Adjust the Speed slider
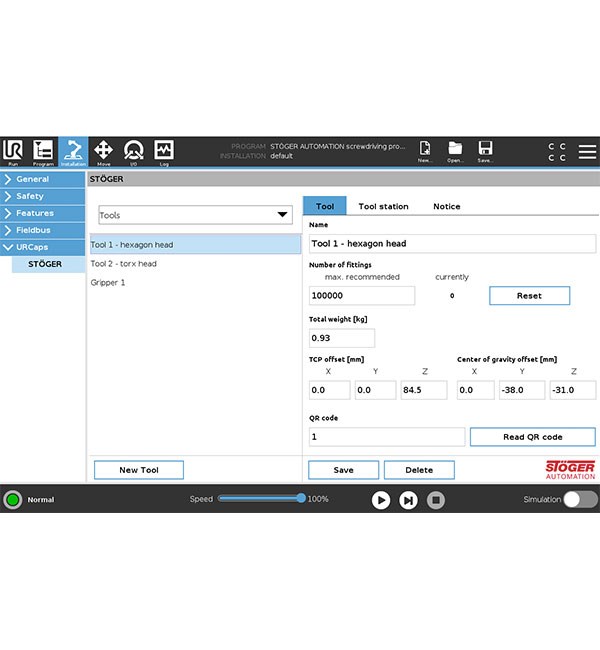Viewport: 600px width, 650px height. (x=262, y=498)
